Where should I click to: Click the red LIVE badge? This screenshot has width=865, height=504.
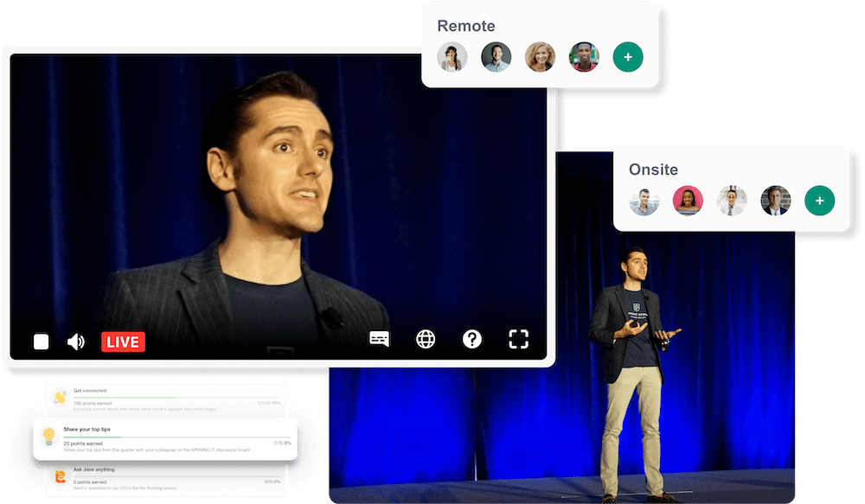click(x=123, y=341)
